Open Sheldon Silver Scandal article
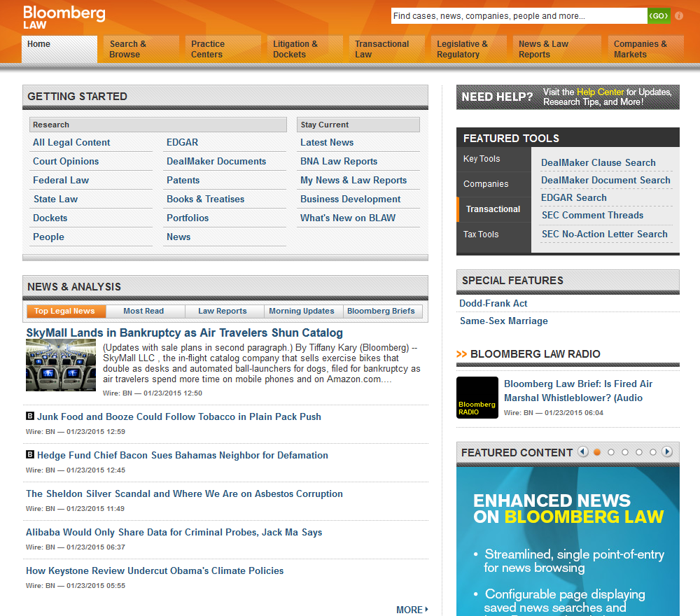This screenshot has width=700, height=616. click(184, 493)
